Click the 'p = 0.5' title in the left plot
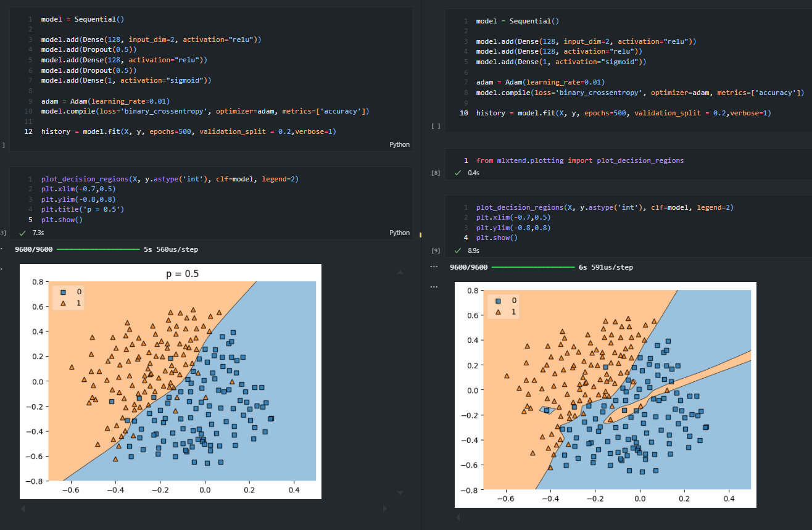The image size is (812, 530). click(x=182, y=274)
